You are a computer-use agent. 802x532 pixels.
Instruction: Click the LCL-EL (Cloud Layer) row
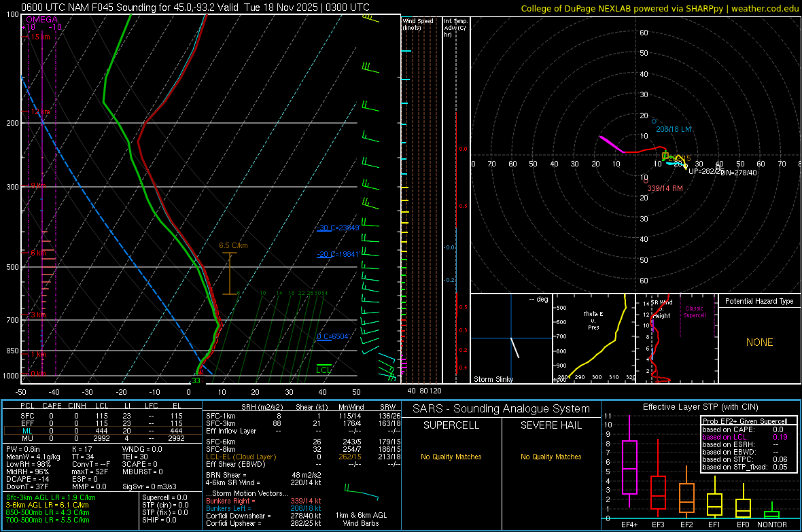click(x=303, y=457)
